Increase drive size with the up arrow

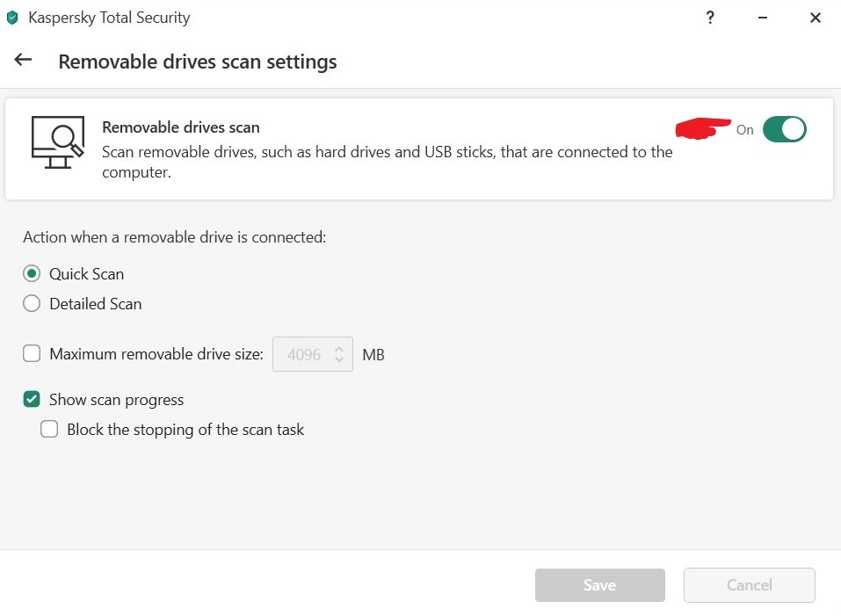click(x=339, y=348)
